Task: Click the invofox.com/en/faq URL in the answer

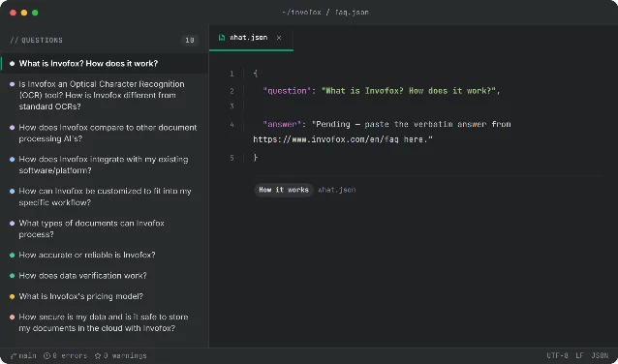Action: pyautogui.click(x=325, y=139)
